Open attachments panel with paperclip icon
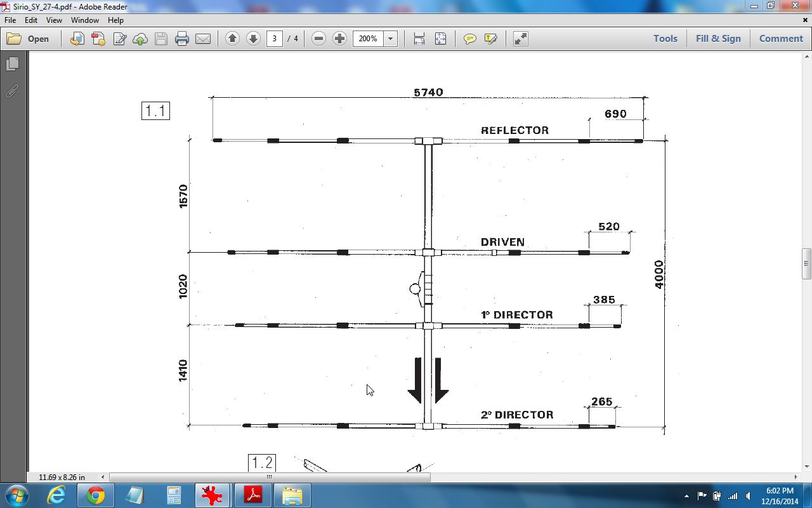 click(12, 91)
